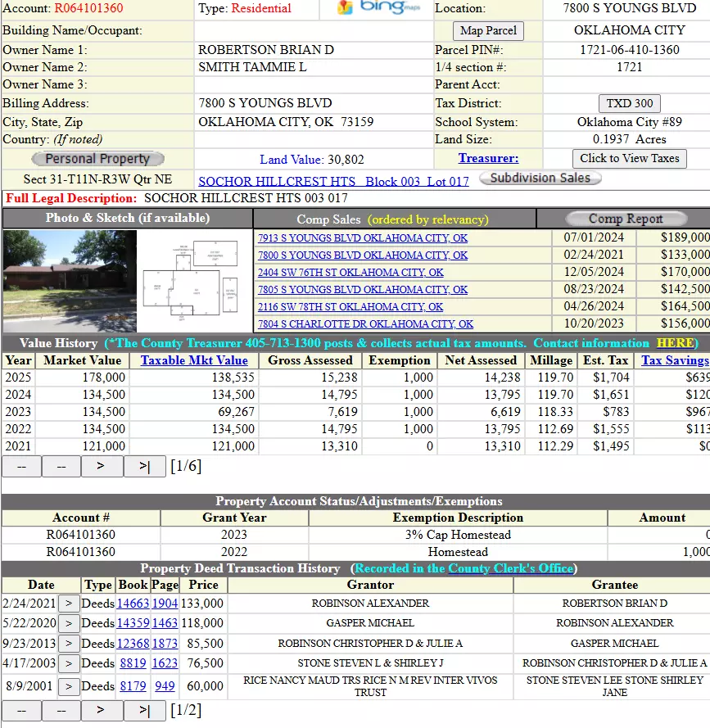Open comp sale 2116 SW 78th St

pos(350,307)
